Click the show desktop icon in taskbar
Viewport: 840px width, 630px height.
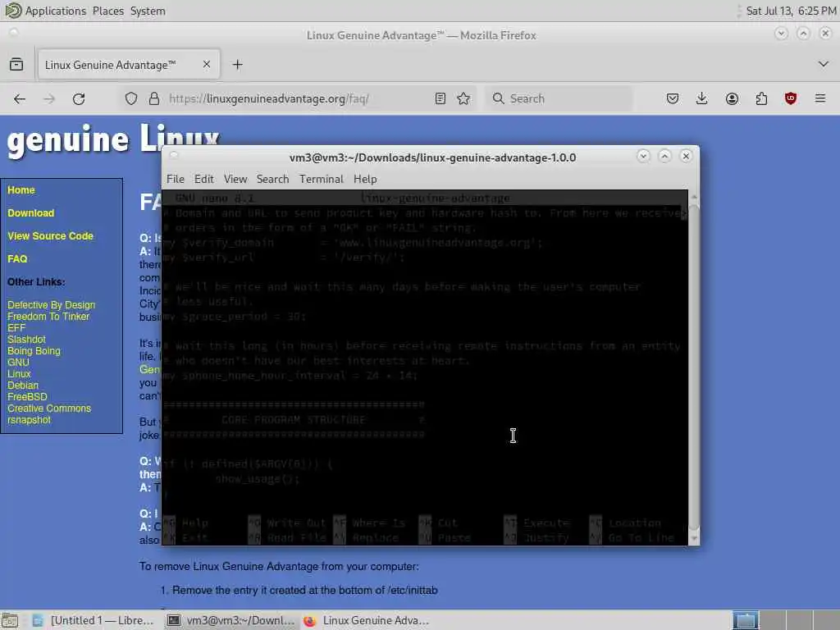tap(10, 620)
